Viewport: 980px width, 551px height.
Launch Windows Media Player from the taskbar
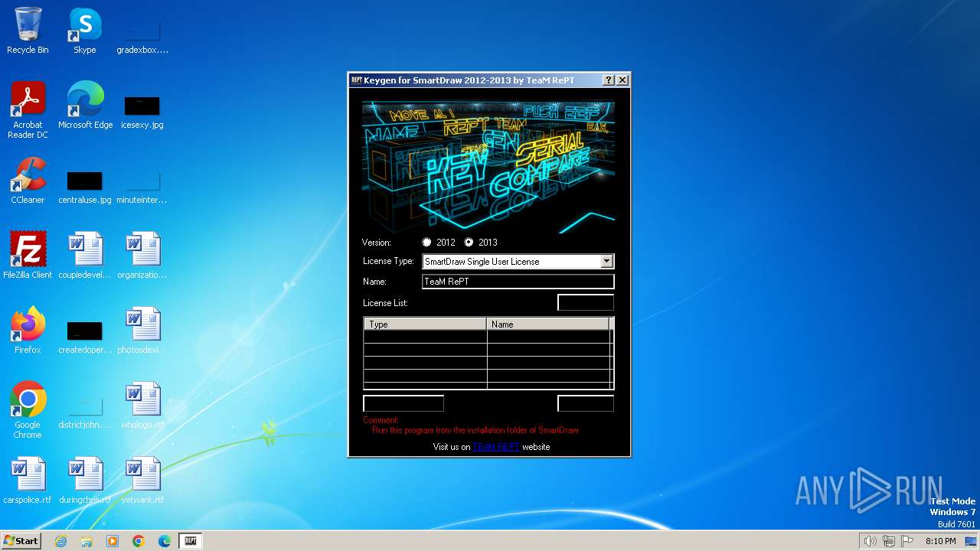113,541
